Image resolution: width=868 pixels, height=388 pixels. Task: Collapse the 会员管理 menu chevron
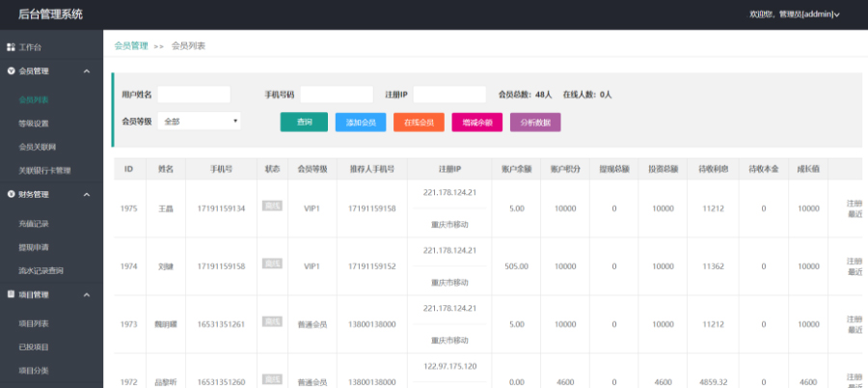tap(87, 71)
